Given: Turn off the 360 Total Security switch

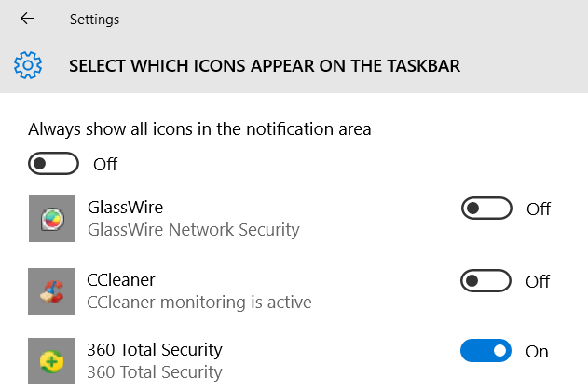Looking at the screenshot, I should click(x=486, y=351).
